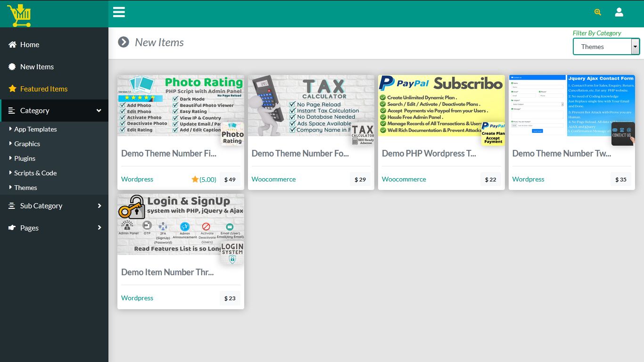
Task: Select Themes category in sidebar
Action: click(x=25, y=188)
